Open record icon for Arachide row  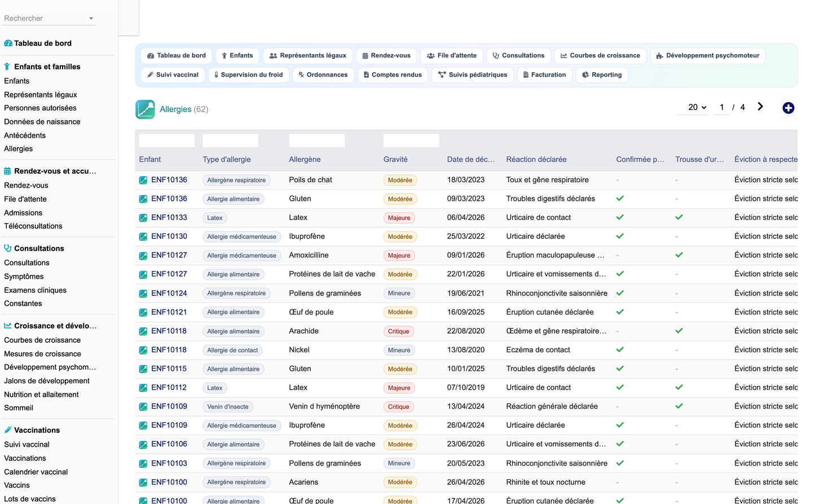pyautogui.click(x=143, y=331)
